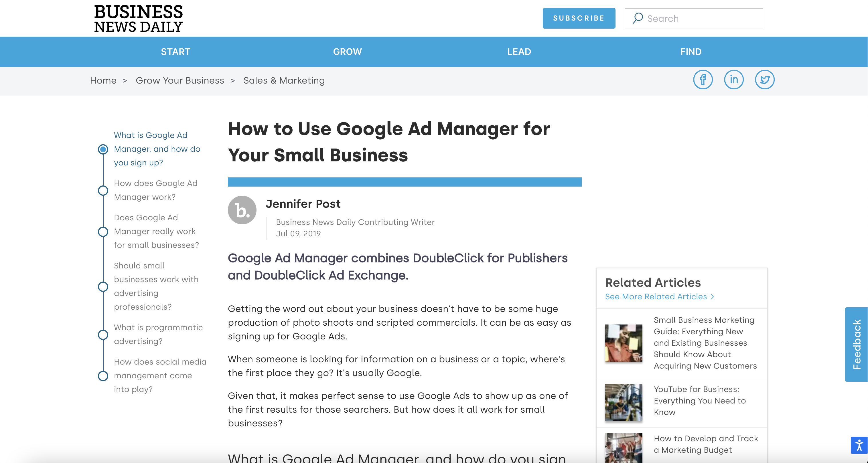The image size is (868, 463).
Task: Select 'social media management' section marker circle
Action: (x=103, y=376)
